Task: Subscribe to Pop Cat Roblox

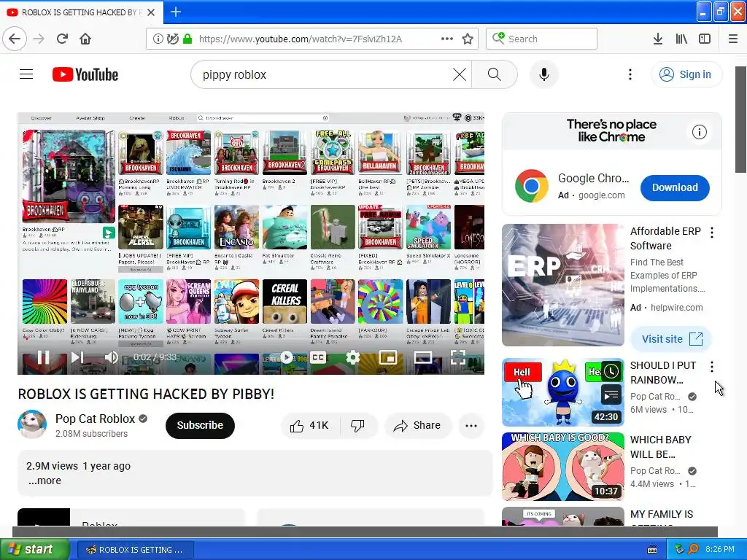Action: click(200, 425)
